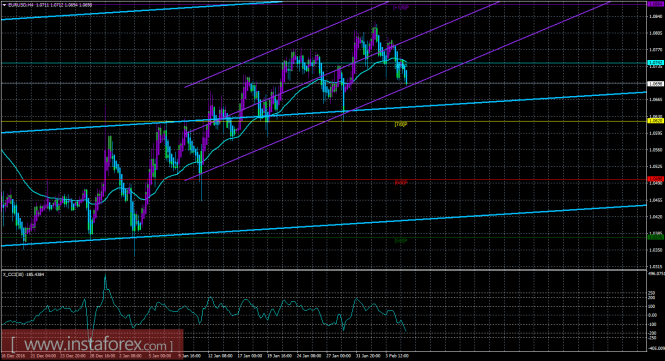Click the red support price label

click(656, 179)
